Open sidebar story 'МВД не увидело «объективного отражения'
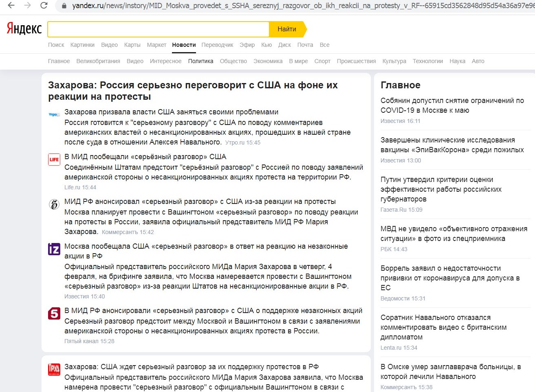Image resolution: width=535 pixels, height=392 pixels. 454,234
